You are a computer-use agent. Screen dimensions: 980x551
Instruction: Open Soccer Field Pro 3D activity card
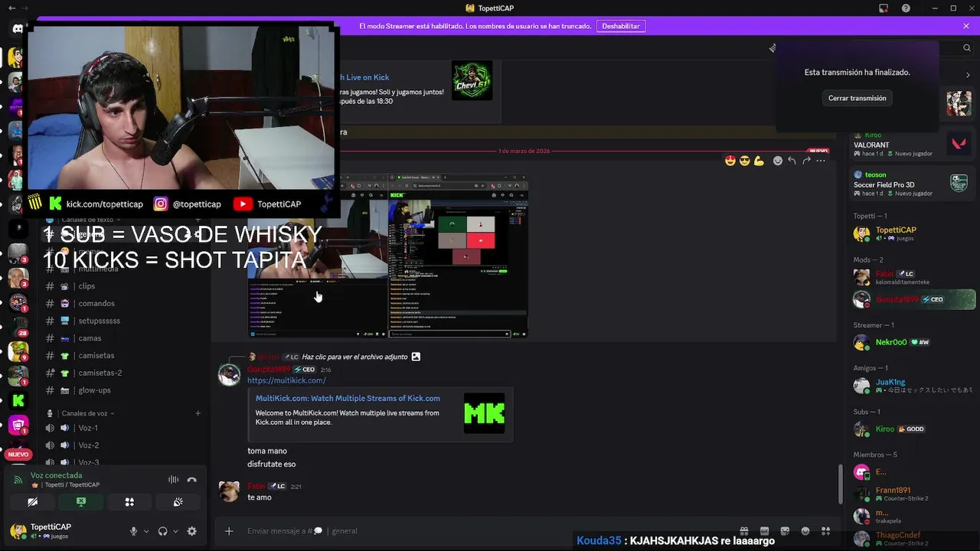[911, 184]
